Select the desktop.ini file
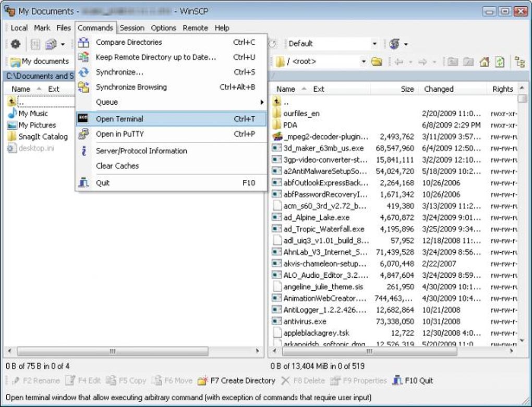 click(31, 148)
